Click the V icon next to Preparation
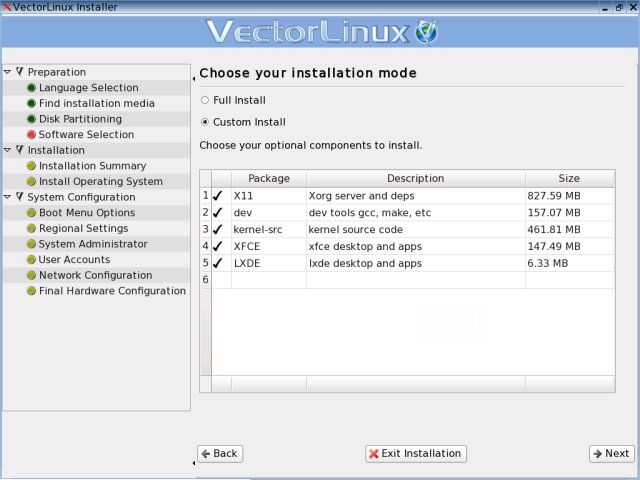640x480 pixels. coord(20,72)
